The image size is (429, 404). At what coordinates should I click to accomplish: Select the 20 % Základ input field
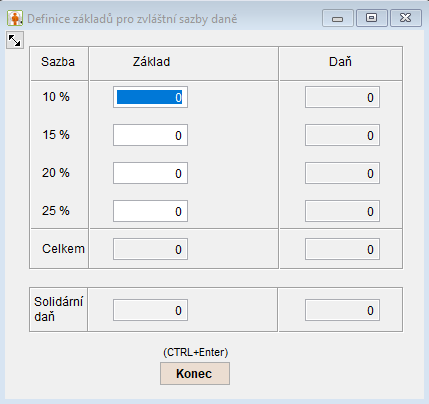150,173
